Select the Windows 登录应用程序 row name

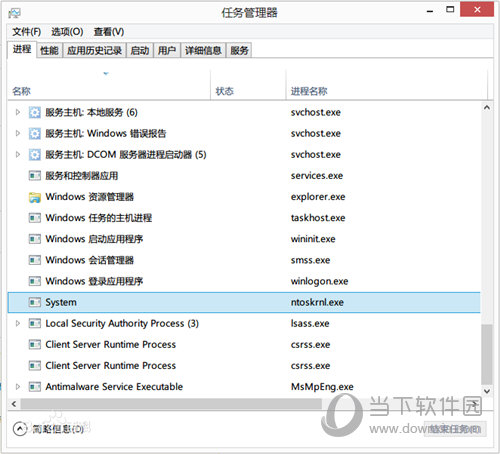(x=94, y=281)
